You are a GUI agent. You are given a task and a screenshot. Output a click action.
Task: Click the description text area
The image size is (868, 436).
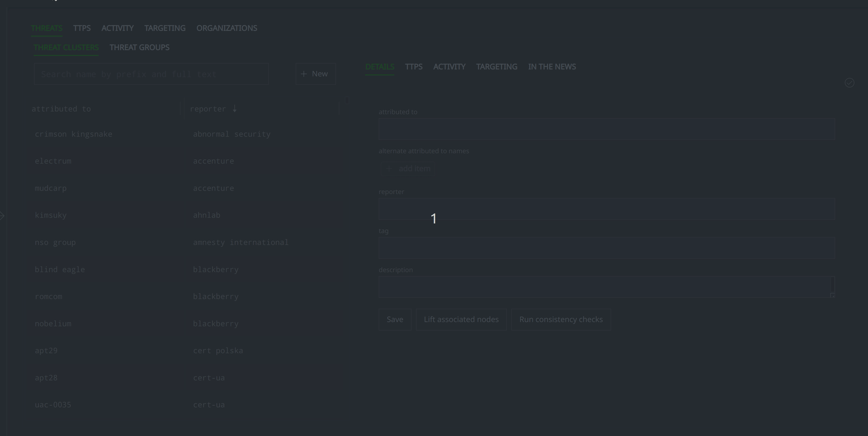pos(605,287)
